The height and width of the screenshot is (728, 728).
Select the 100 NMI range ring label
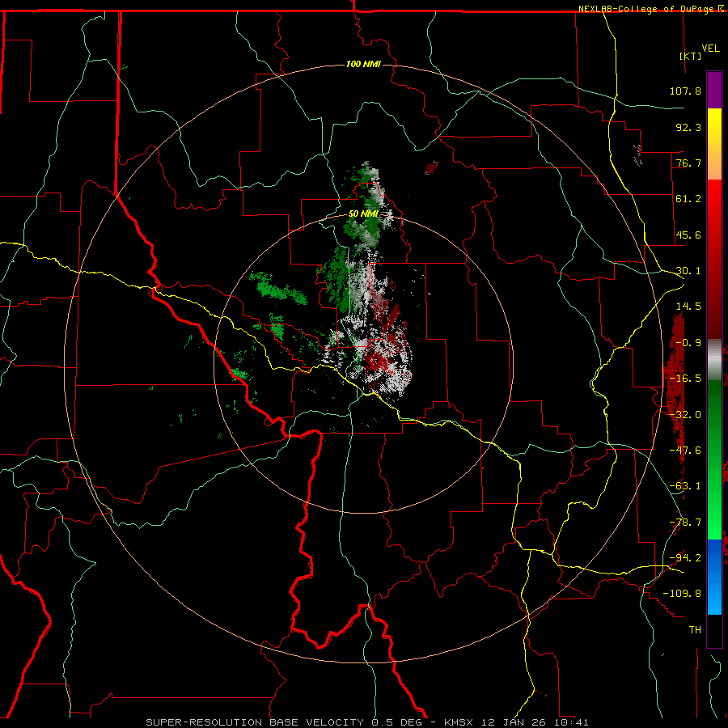click(x=363, y=64)
